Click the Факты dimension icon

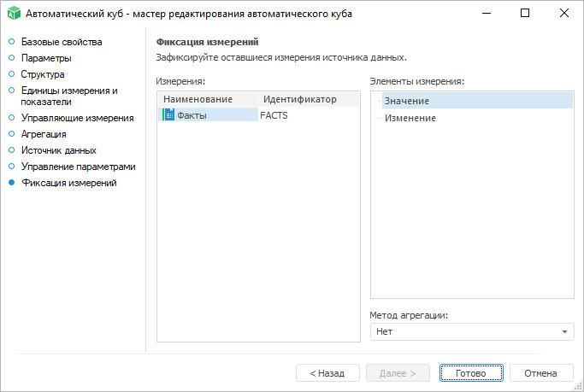tap(168, 115)
